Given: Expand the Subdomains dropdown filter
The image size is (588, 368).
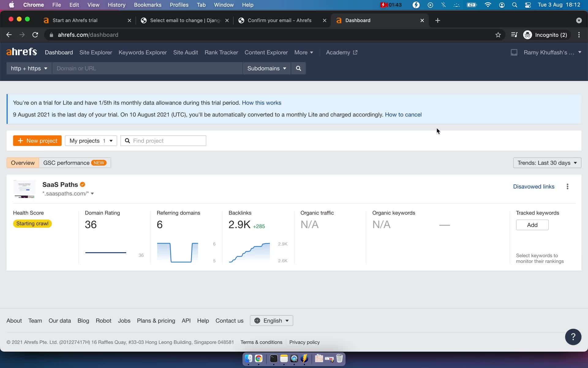Looking at the screenshot, I should click(x=267, y=68).
